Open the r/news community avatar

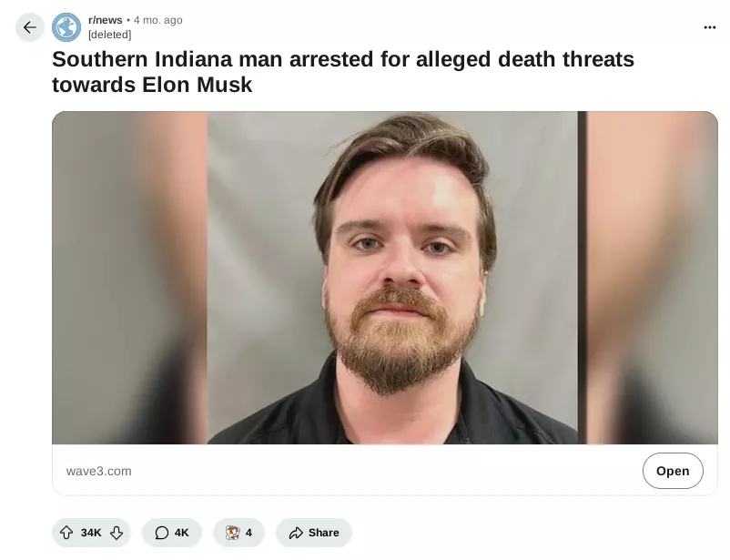tap(66, 27)
